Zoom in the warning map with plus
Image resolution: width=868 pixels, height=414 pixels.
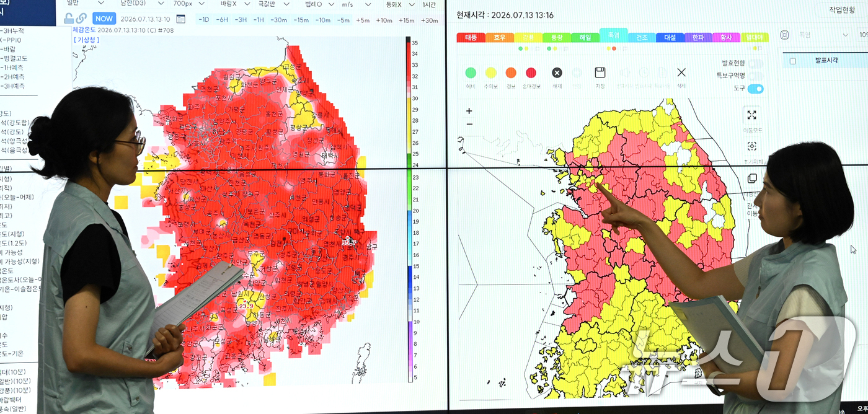point(469,111)
